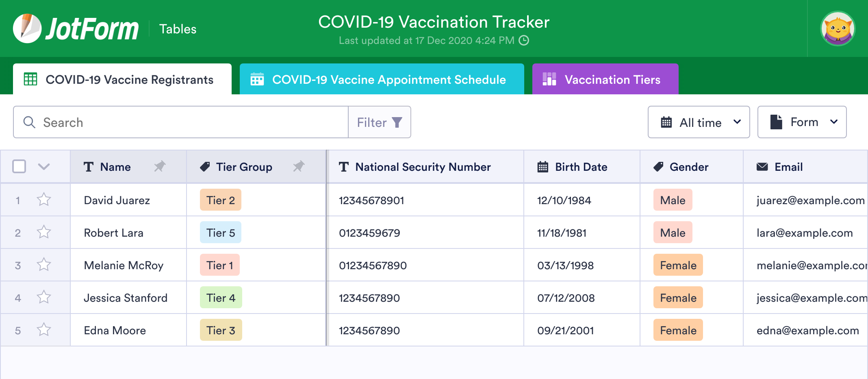This screenshot has height=379, width=868.
Task: Click the Tier 2 colored tag
Action: tap(220, 200)
